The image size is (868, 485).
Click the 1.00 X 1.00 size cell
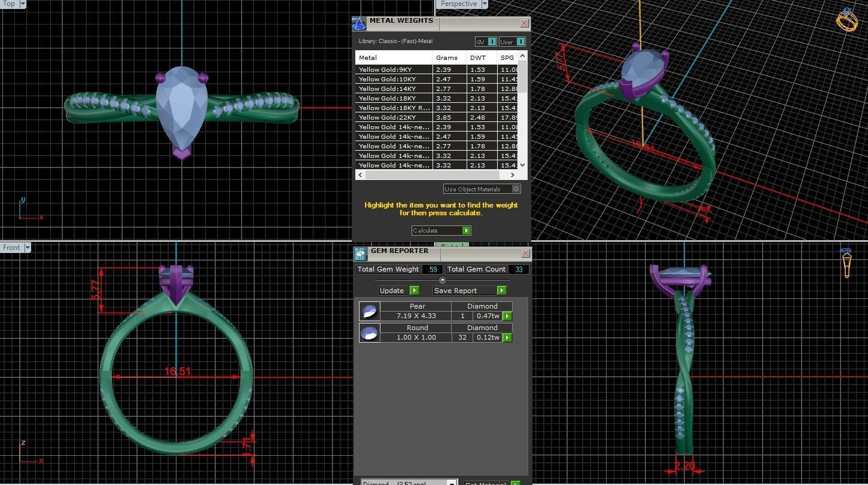coord(416,337)
